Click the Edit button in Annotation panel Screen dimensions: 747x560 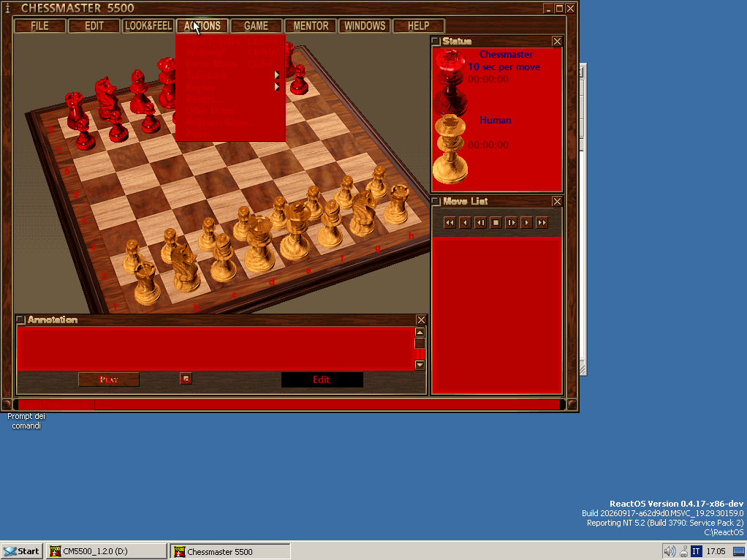(322, 379)
